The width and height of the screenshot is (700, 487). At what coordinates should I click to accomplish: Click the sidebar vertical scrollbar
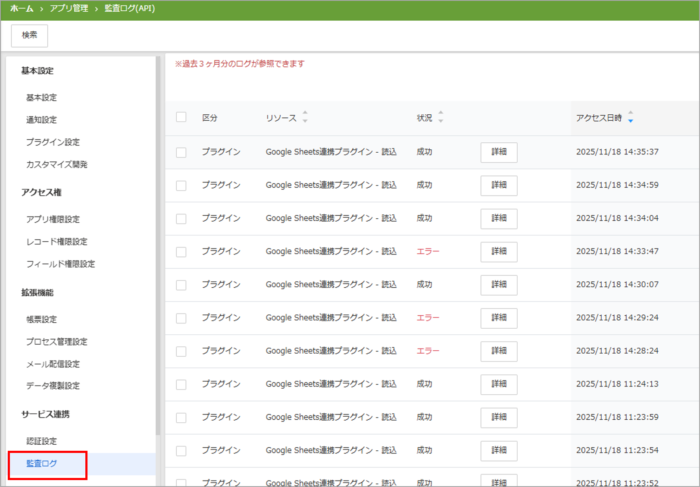(x=157, y=250)
